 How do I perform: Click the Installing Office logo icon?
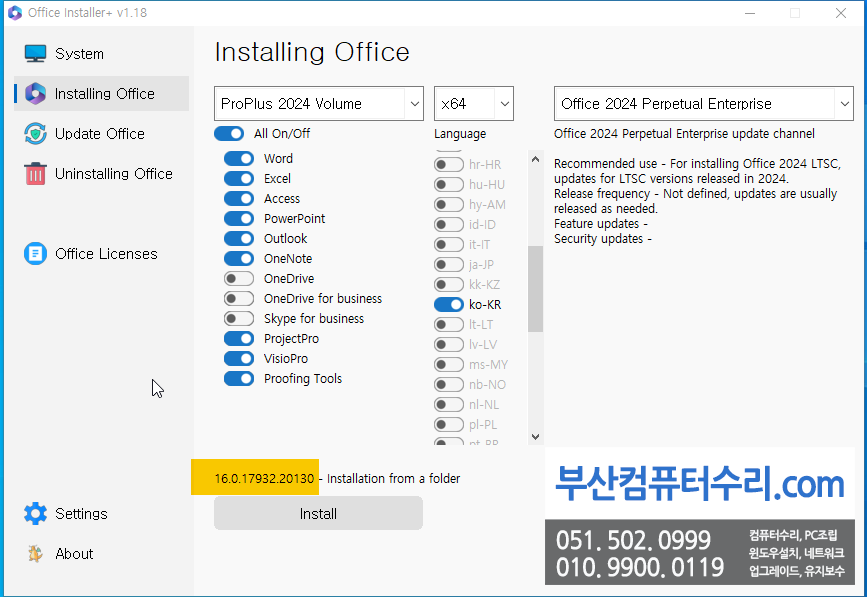click(35, 93)
